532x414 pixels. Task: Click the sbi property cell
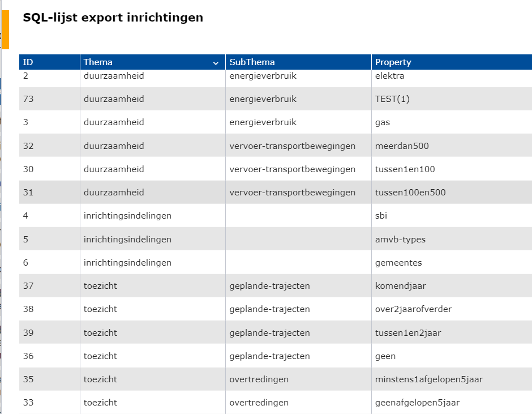coord(381,216)
